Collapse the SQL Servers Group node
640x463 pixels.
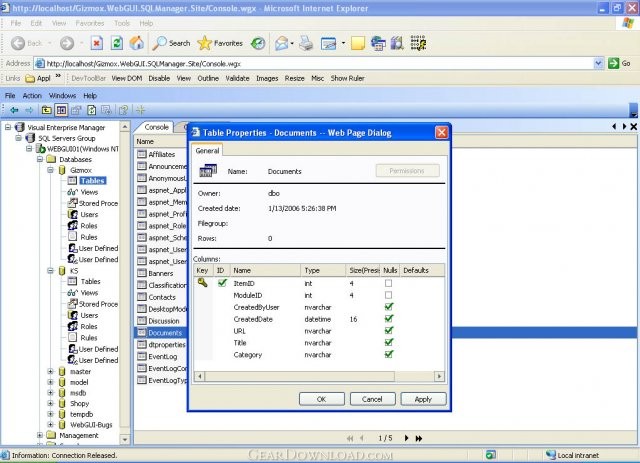point(18,138)
